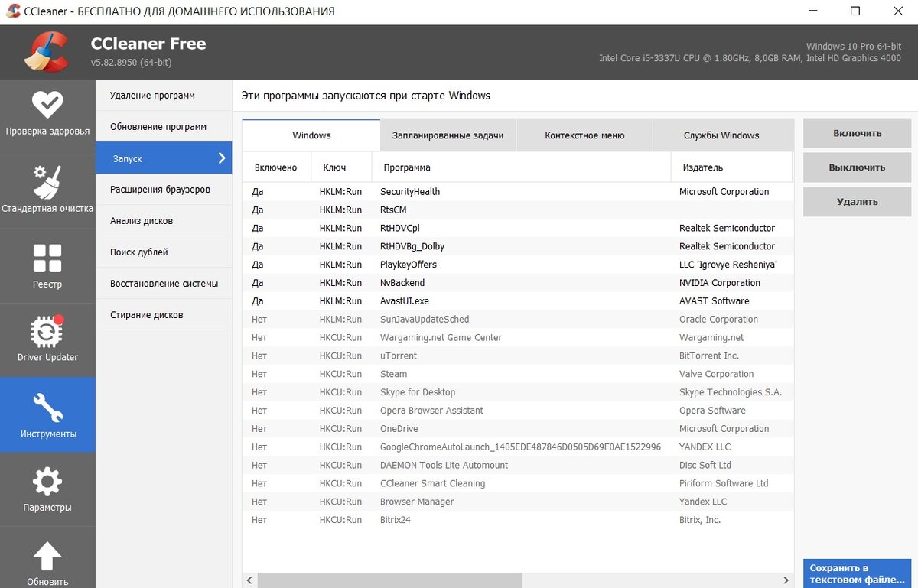The height and width of the screenshot is (588, 918).
Task: Select the SunJavaUpdateSched entry
Action: tap(518, 320)
